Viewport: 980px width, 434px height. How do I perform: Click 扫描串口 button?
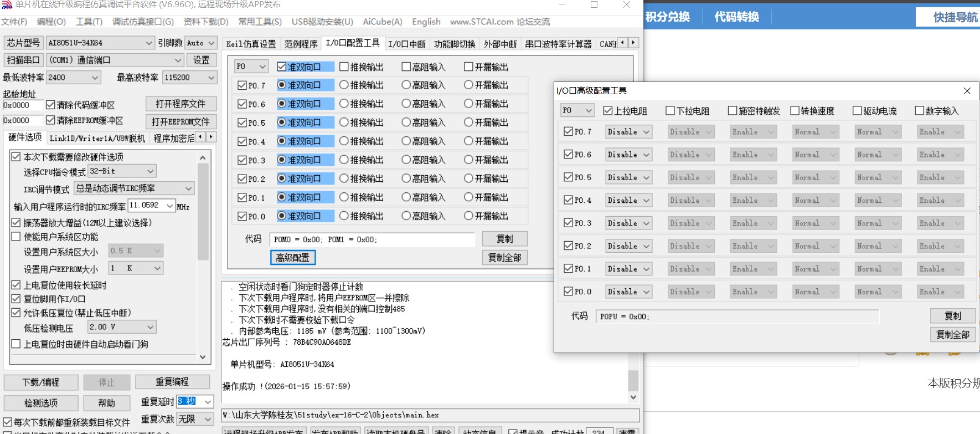coord(23,60)
